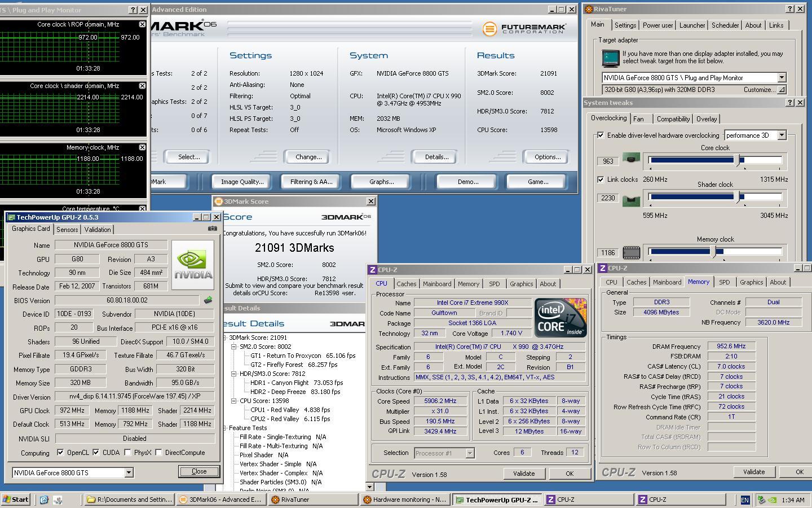812x508 pixels.
Task: Collapse the HDR/SM3.0 Score: 7812 node
Action: [x=234, y=374]
